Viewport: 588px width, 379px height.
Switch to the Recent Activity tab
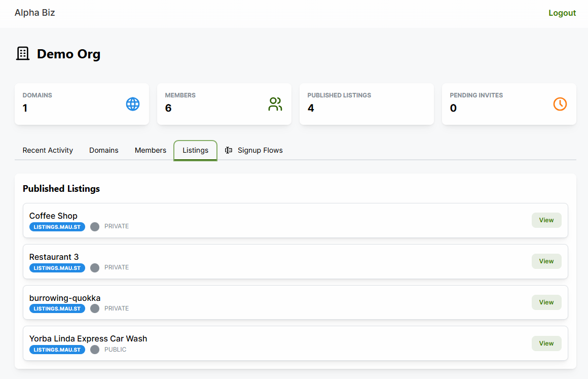point(47,150)
